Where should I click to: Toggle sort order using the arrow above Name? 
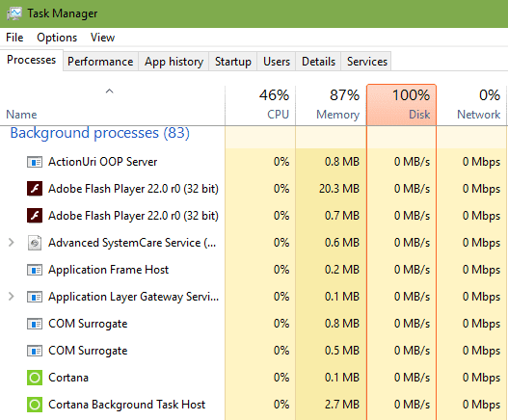point(110,91)
